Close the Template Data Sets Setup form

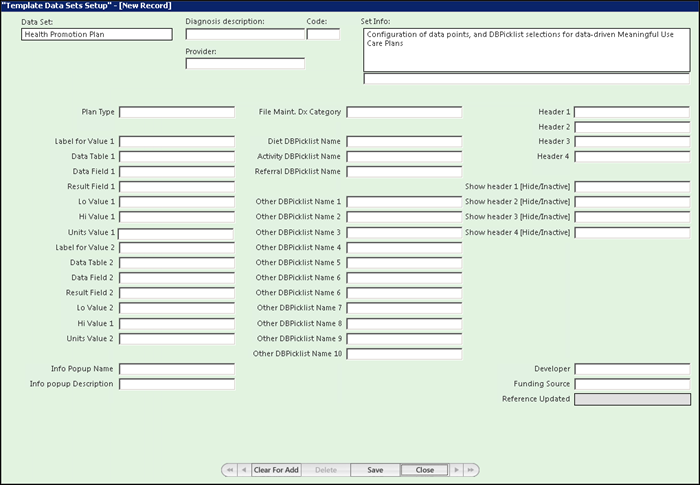point(425,470)
